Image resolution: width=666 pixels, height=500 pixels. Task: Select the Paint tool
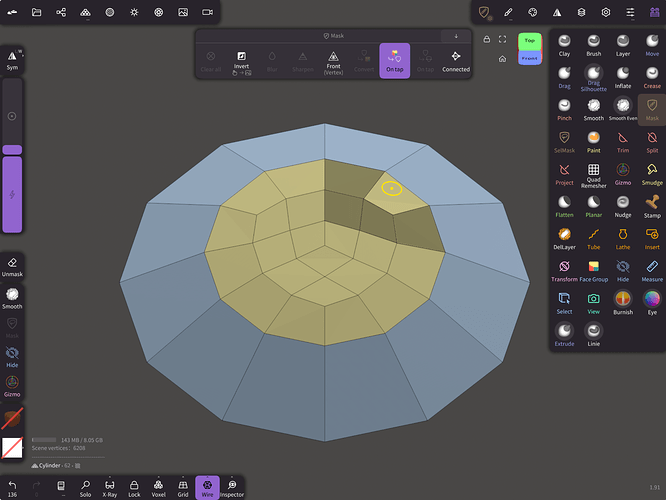tap(593, 142)
